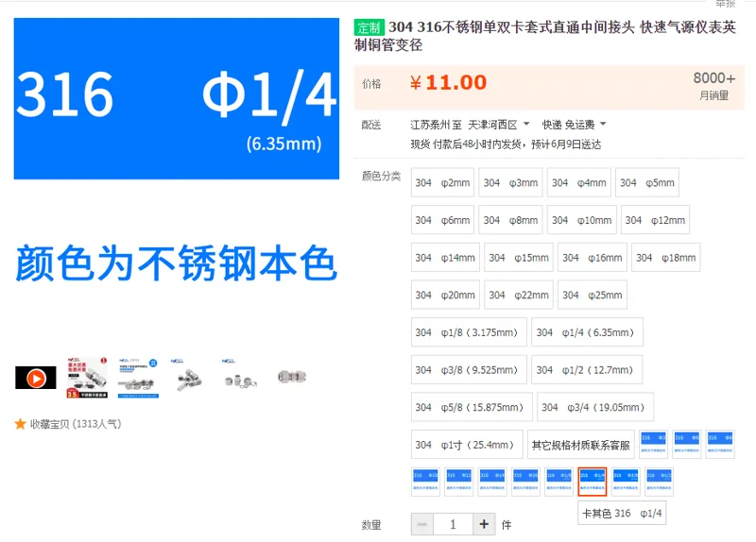Pick the 304 φ8mm option
Viewport: 756px width, 542px height.
point(510,220)
